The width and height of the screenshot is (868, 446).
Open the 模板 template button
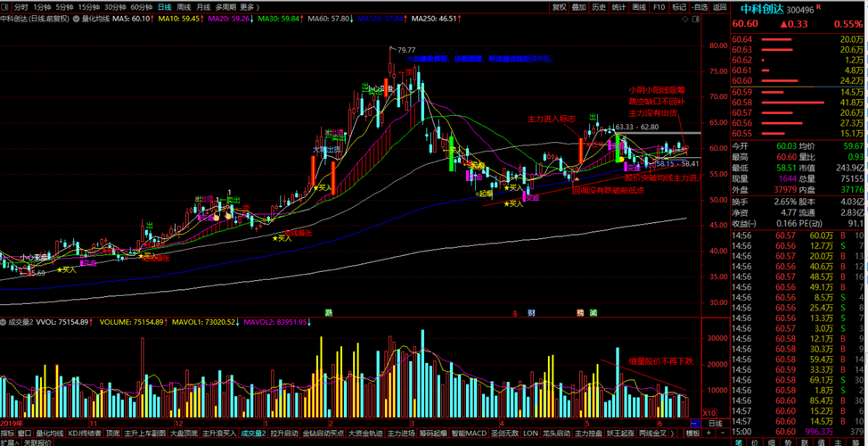692,433
